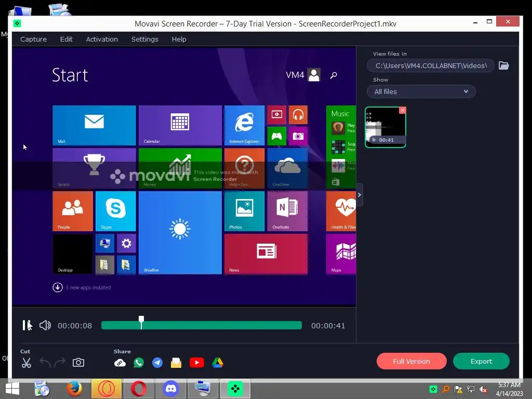
Task: Click the current time 00:00:08 label
Action: click(75, 326)
